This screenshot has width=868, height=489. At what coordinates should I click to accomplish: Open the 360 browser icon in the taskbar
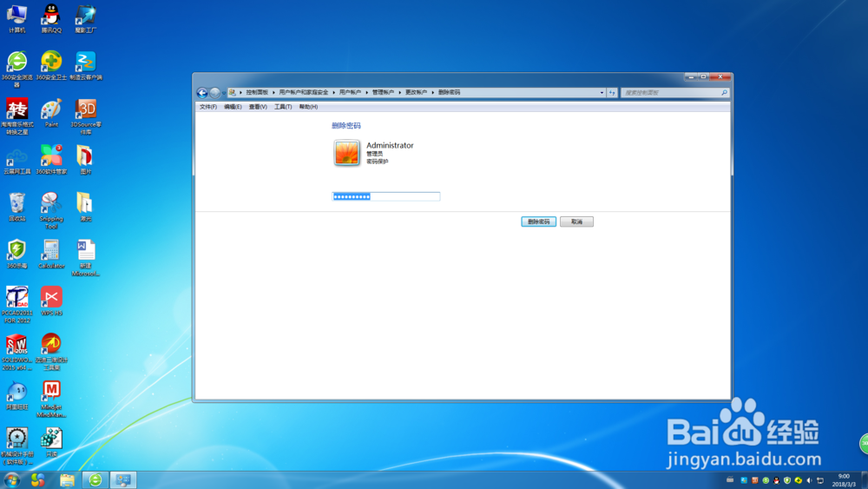click(95, 479)
